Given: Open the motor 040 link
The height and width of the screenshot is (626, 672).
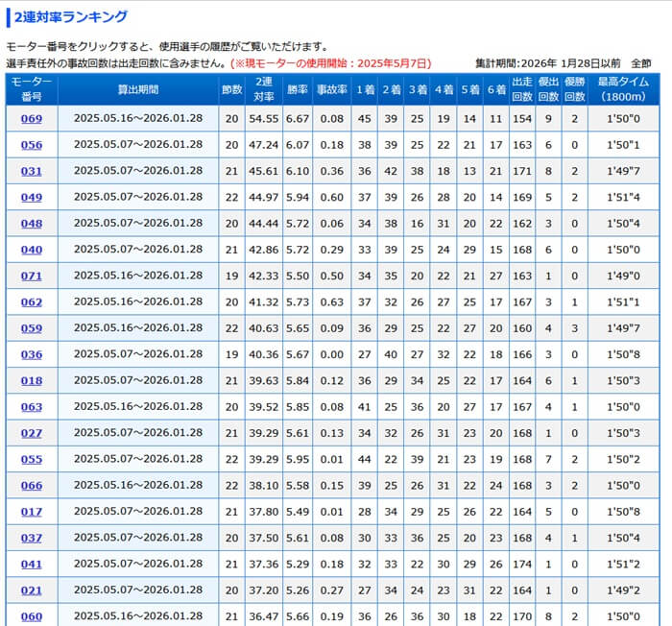Looking at the screenshot, I should click(x=32, y=250).
